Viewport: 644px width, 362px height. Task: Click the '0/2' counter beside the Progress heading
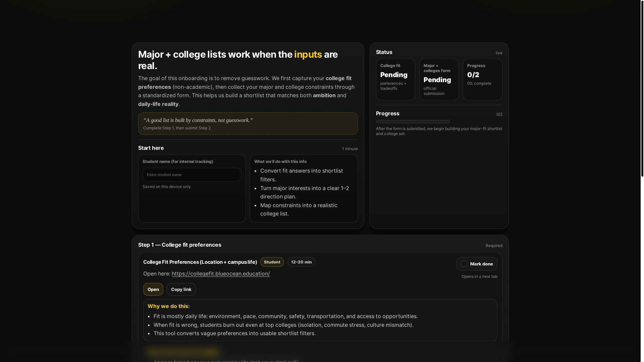499,114
